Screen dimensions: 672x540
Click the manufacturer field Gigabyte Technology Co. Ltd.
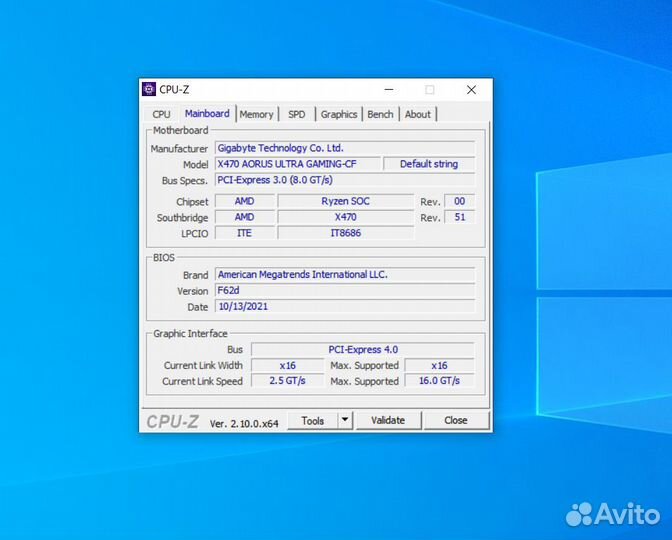[345, 148]
